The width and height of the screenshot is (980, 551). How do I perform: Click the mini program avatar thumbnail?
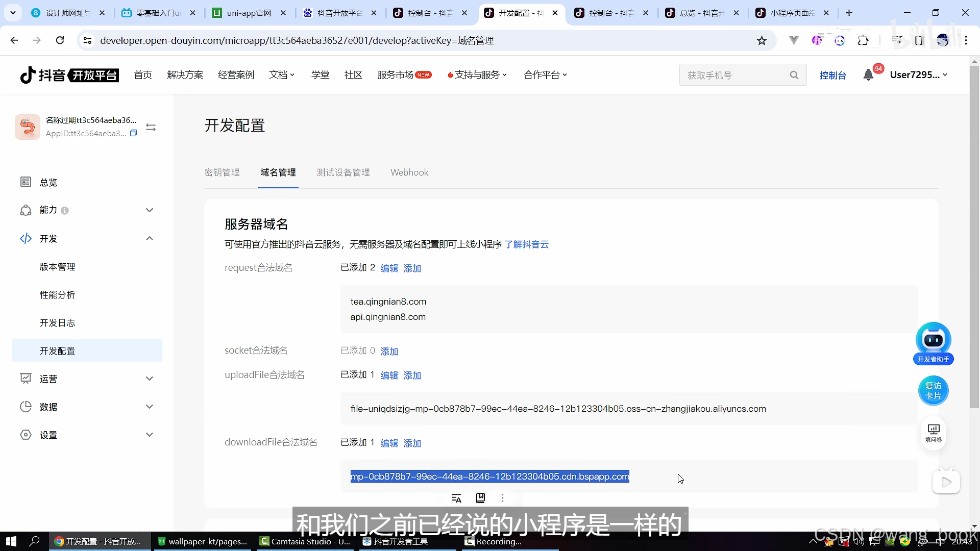(x=28, y=127)
